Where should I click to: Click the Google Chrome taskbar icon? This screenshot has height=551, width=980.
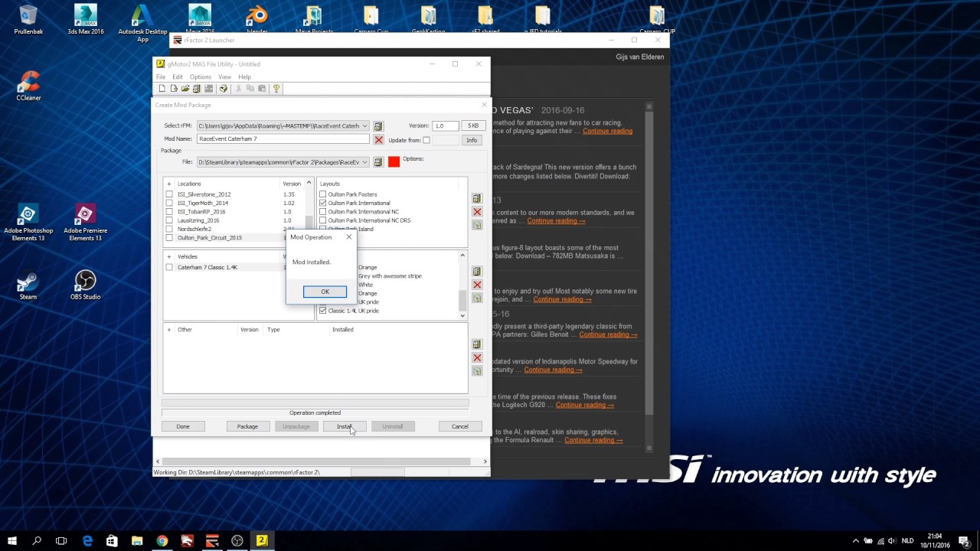pyautogui.click(x=162, y=541)
